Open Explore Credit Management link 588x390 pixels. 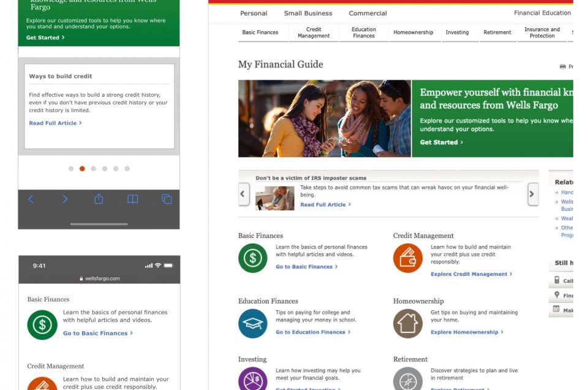point(470,274)
